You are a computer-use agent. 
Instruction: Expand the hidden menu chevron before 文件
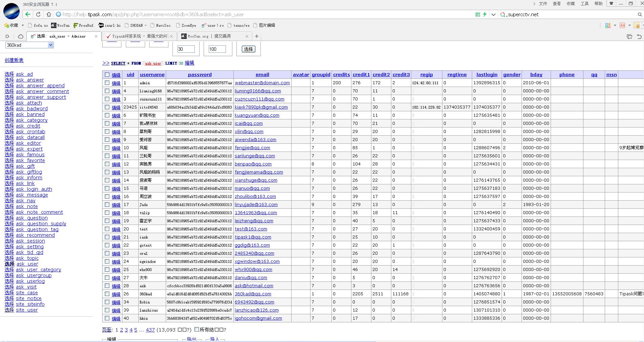(534, 4)
